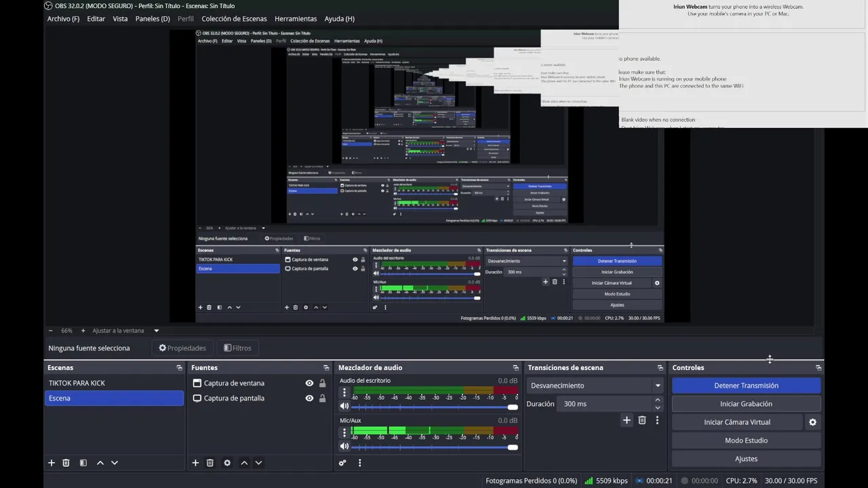This screenshot has width=868, height=488.
Task: Click Fotogramas Perdidos 0 (0.0%) status
Action: pyautogui.click(x=531, y=481)
